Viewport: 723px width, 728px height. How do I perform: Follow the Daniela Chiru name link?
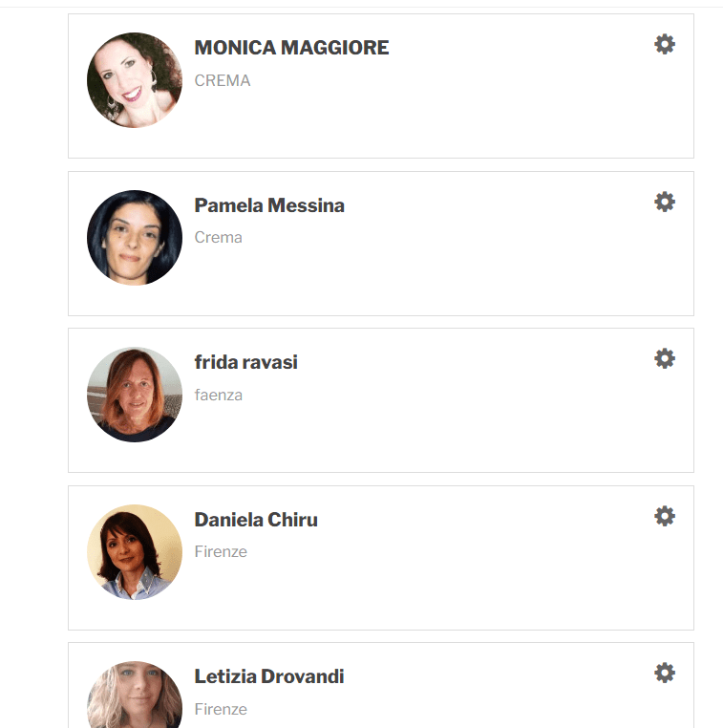click(256, 520)
